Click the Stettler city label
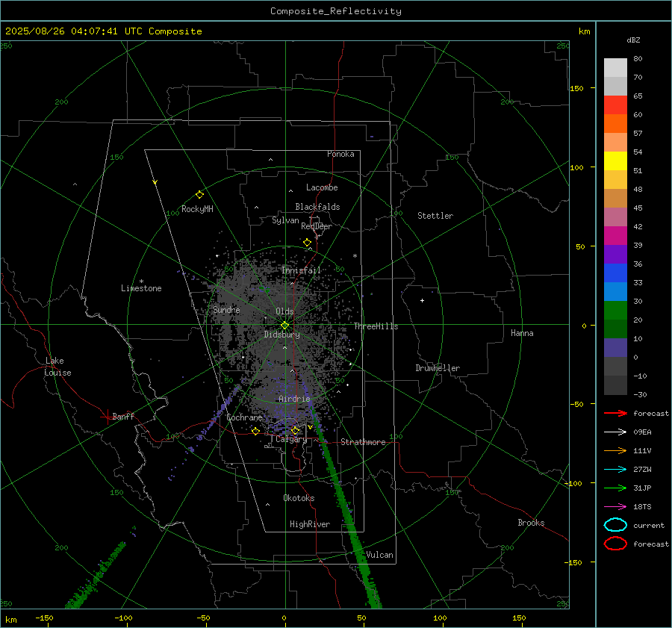The width and height of the screenshot is (672, 628). pos(435,216)
